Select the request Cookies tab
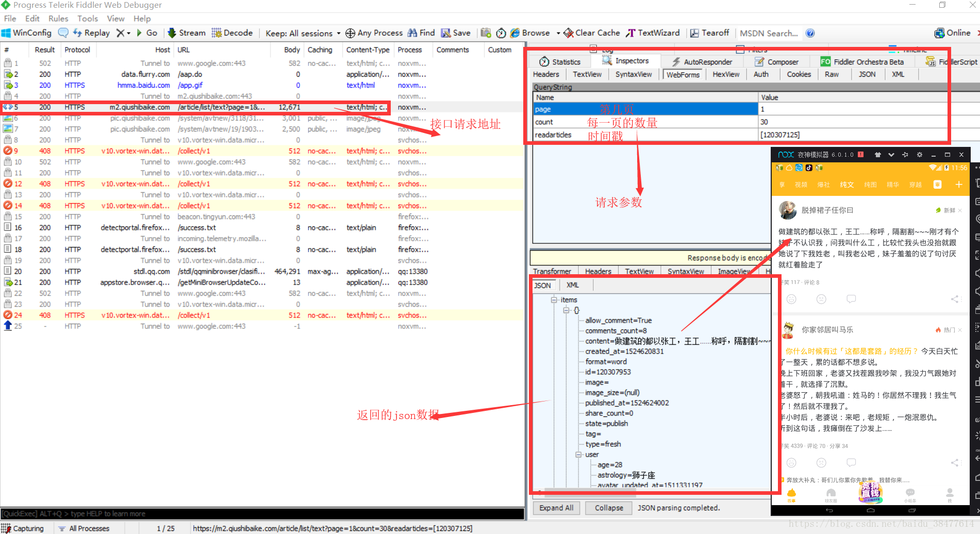Viewport: 980px width, 534px height. (x=799, y=74)
